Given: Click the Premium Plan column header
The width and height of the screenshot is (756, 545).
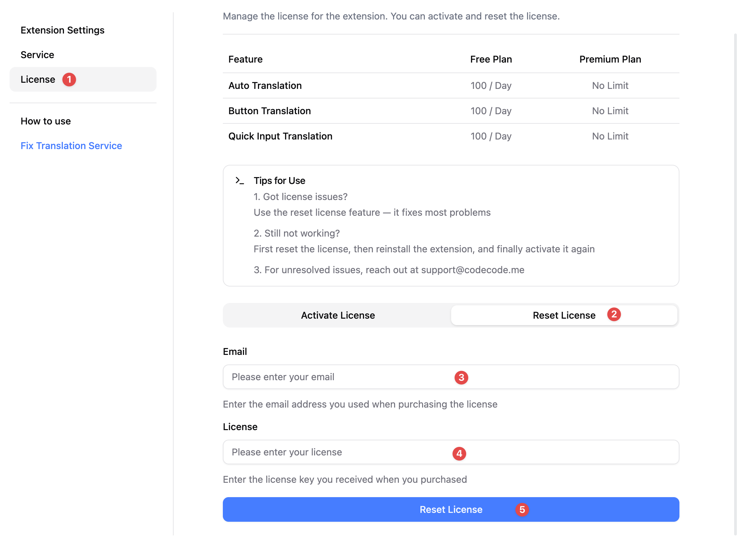Looking at the screenshot, I should point(610,59).
